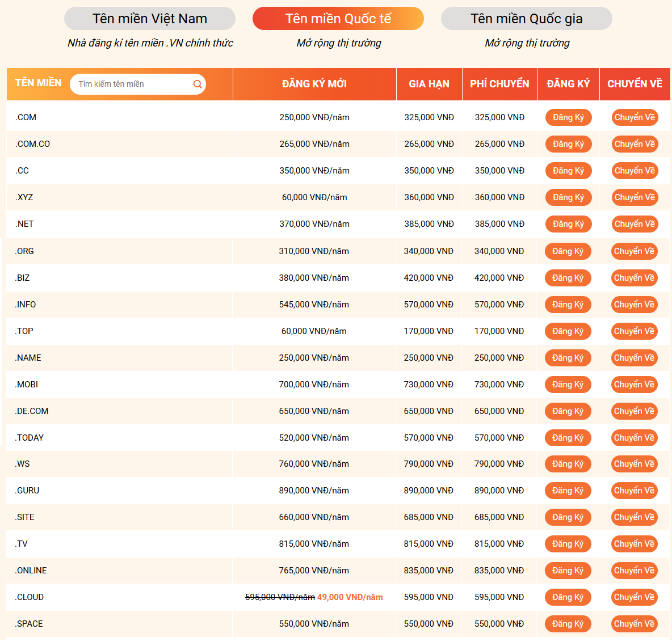672x642 pixels.
Task: Click the .ONLINE domain name cell
Action: click(119, 571)
